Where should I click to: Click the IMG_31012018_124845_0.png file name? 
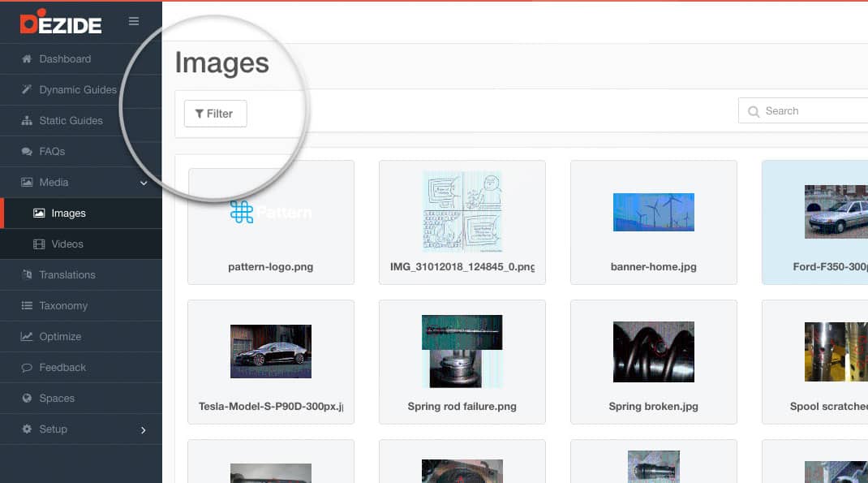point(462,267)
